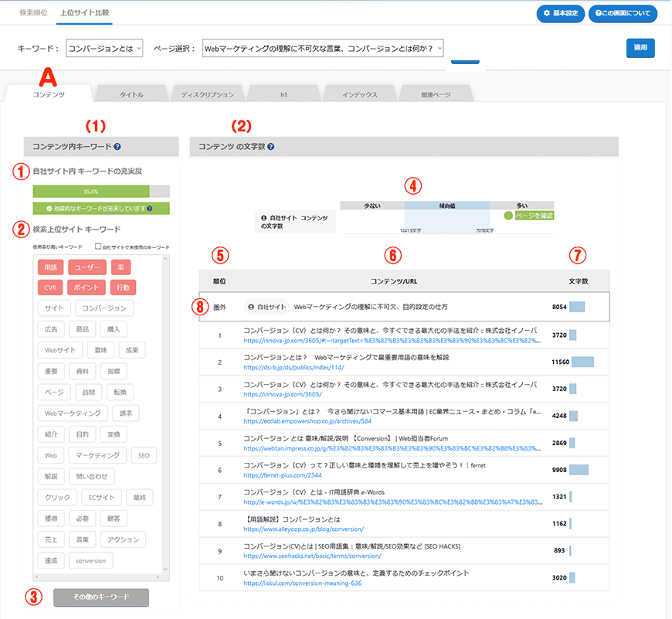Click help icon beside コンテンツの文字数 heading
The width and height of the screenshot is (672, 619).
[x=271, y=147]
